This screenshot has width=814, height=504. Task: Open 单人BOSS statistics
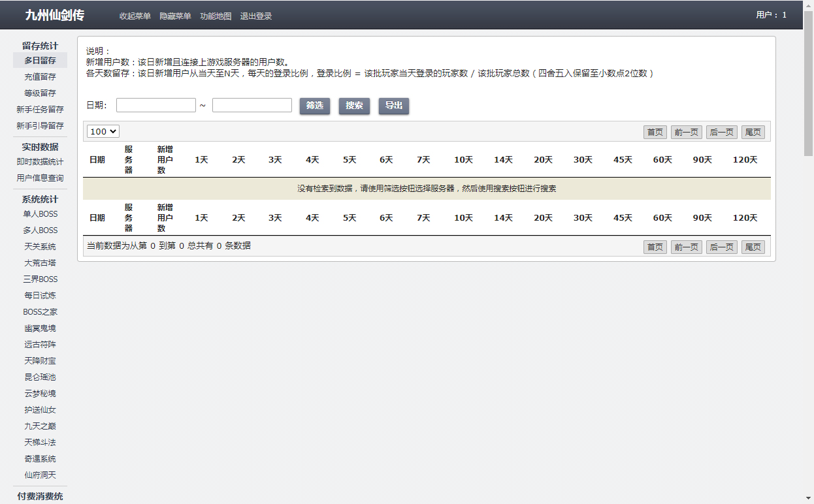(x=40, y=213)
